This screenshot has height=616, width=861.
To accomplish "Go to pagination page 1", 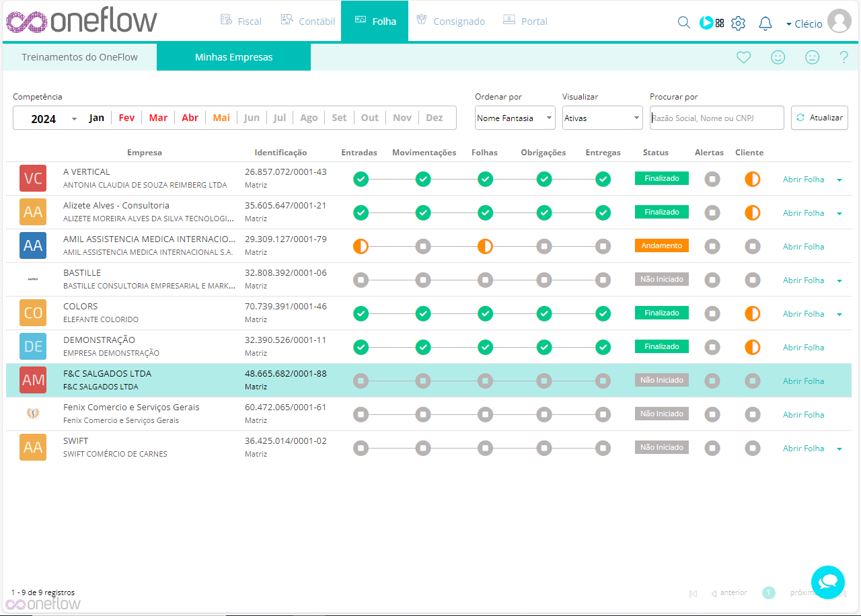I will [769, 592].
